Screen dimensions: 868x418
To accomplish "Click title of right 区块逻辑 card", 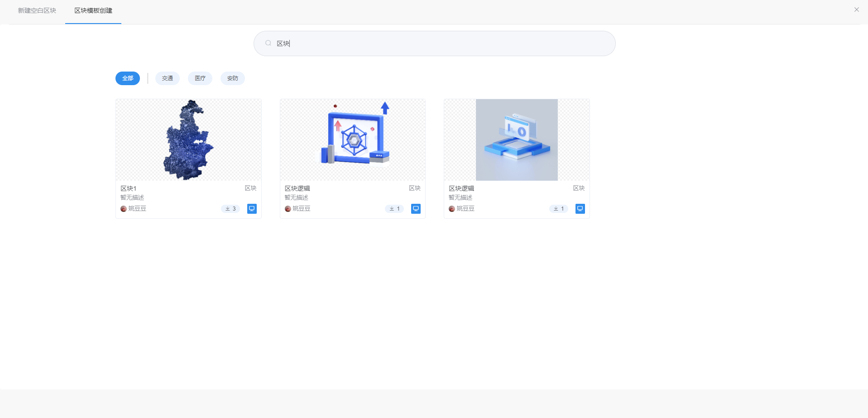I will pyautogui.click(x=461, y=188).
